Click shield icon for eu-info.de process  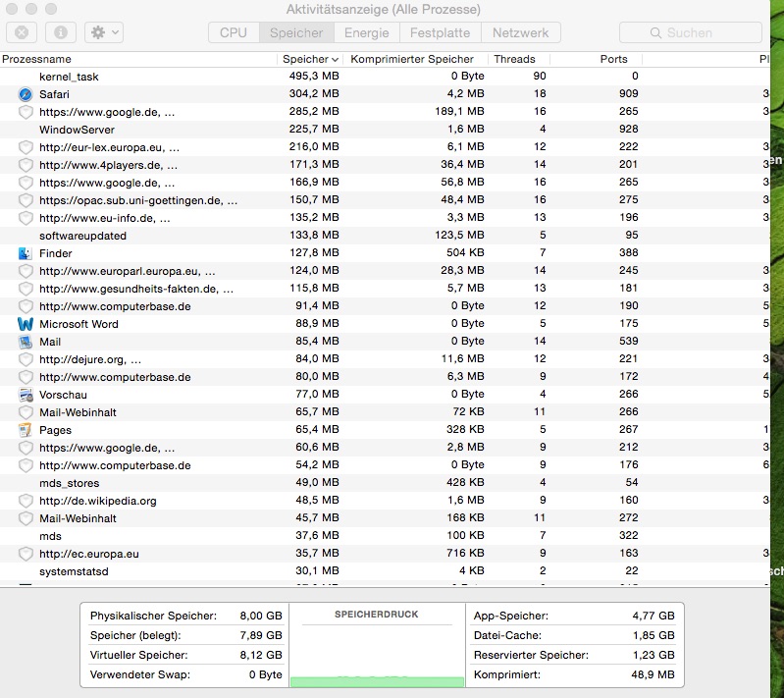tap(26, 218)
